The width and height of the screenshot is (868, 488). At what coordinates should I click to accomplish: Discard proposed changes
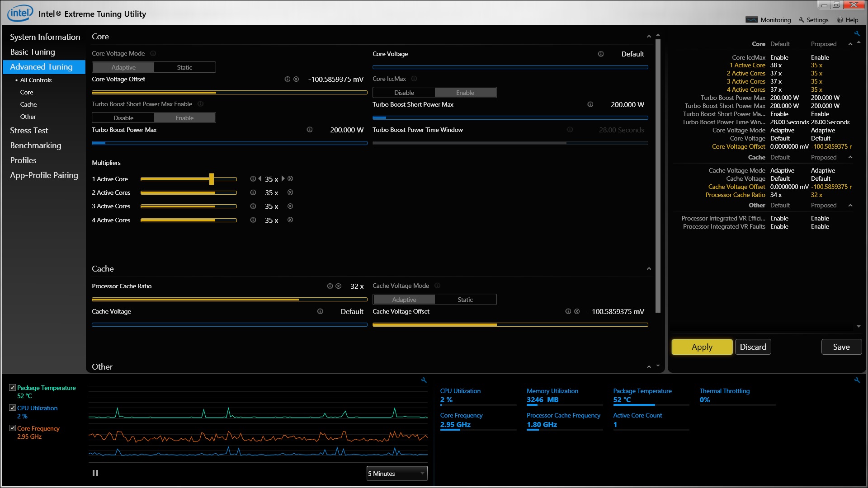753,347
